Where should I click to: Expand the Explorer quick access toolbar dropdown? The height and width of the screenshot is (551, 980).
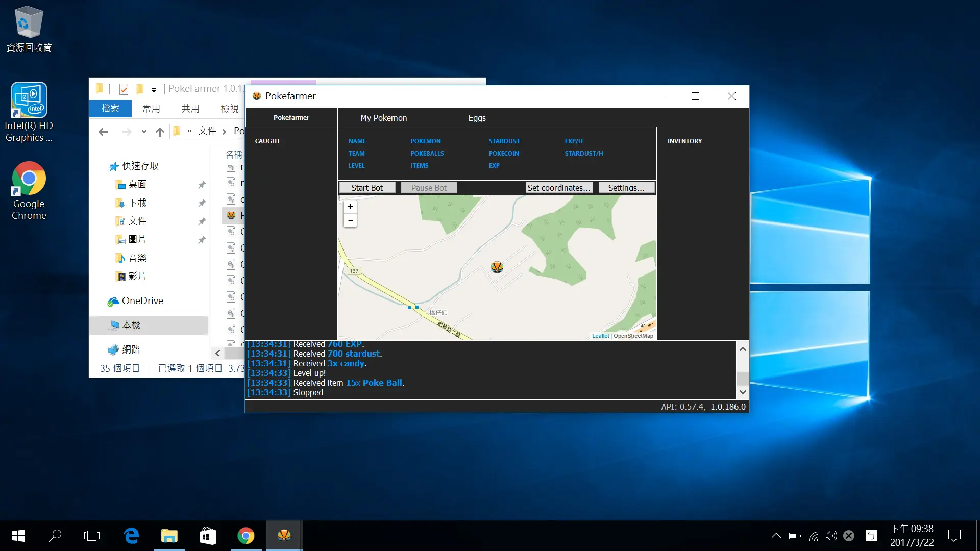(154, 90)
